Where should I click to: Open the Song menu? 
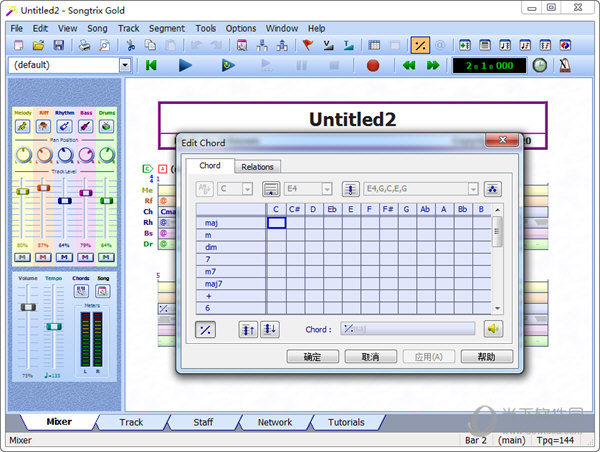point(97,28)
